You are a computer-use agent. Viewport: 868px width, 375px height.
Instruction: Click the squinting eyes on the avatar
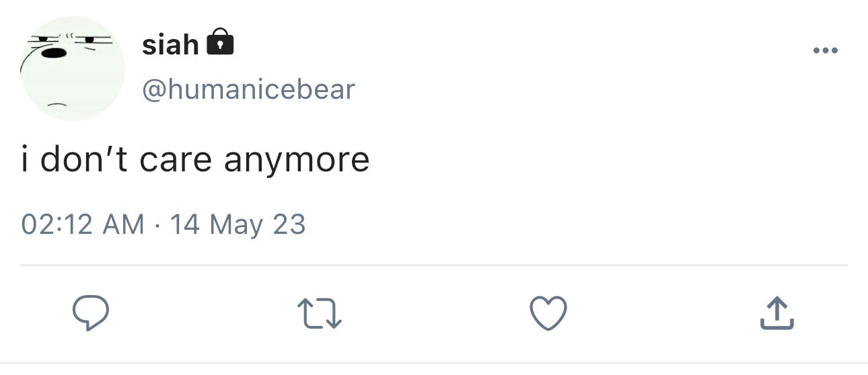[70, 40]
